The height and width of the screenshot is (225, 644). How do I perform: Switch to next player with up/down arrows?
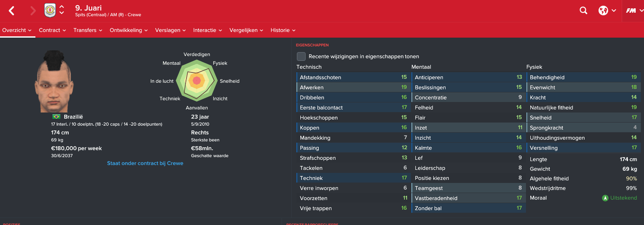(62, 13)
